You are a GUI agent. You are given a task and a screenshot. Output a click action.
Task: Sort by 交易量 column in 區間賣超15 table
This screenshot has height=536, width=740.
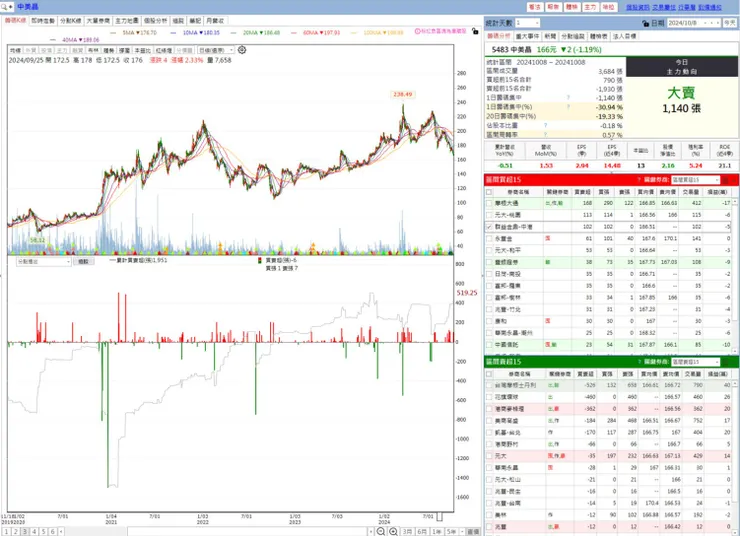(693, 374)
